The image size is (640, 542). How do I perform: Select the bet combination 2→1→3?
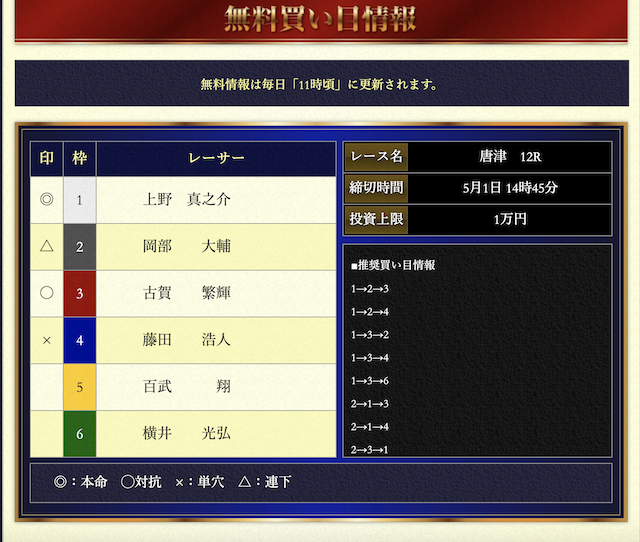pyautogui.click(x=369, y=404)
